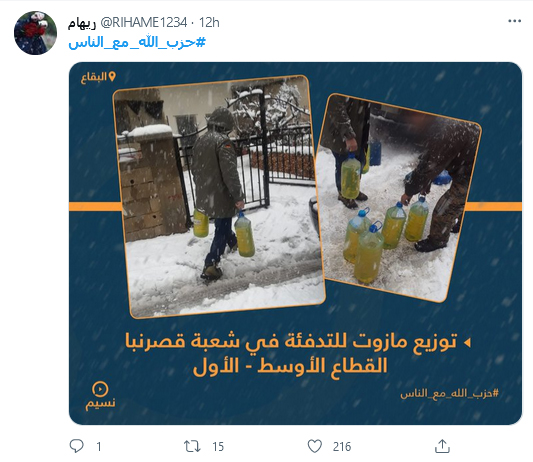Viewport: 533px width, 462px height.
Task: Open profile via display name ريهام
Action: pos(82,23)
